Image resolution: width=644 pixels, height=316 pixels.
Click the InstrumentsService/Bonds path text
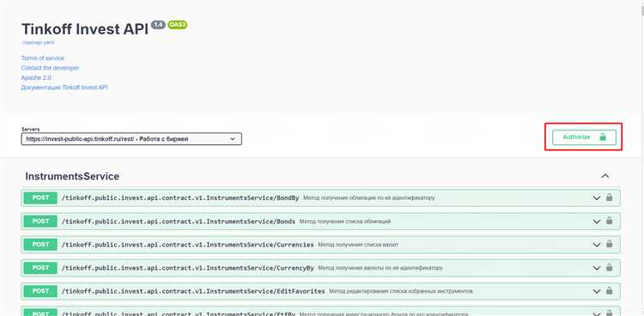point(179,222)
